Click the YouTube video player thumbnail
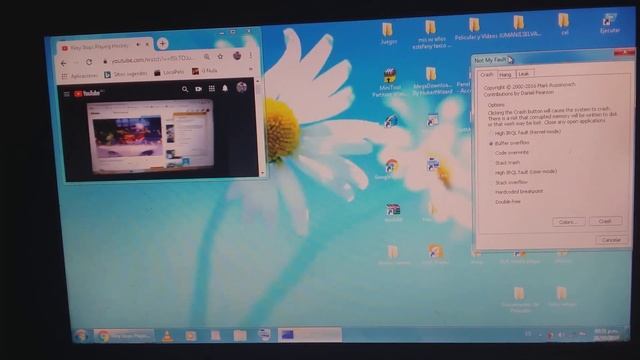 [x=150, y=136]
